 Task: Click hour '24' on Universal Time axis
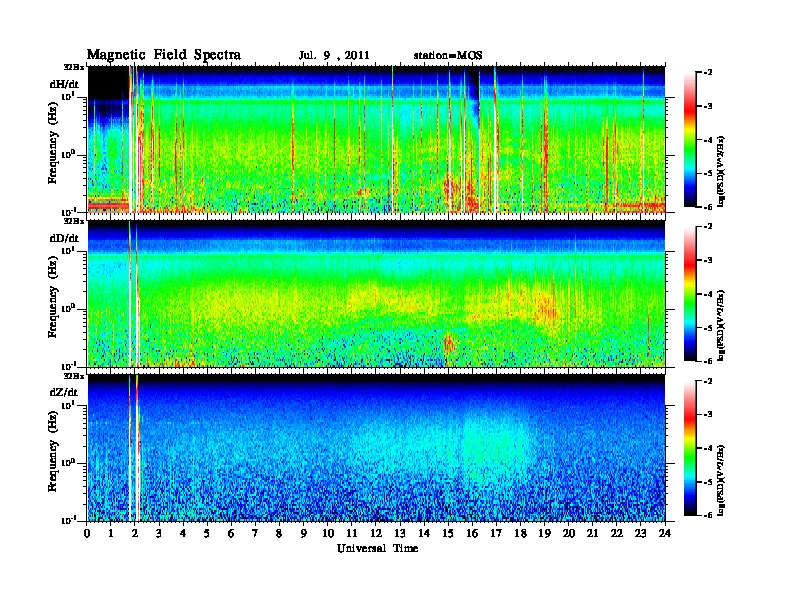tap(665, 534)
